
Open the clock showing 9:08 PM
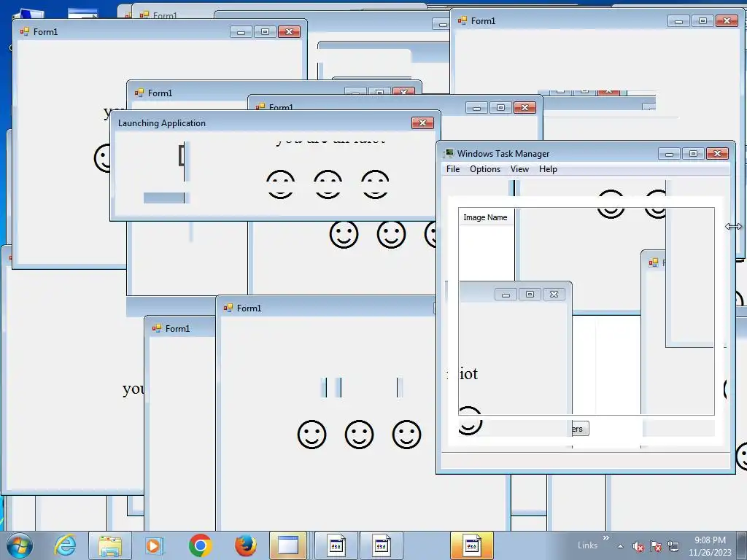click(x=710, y=546)
